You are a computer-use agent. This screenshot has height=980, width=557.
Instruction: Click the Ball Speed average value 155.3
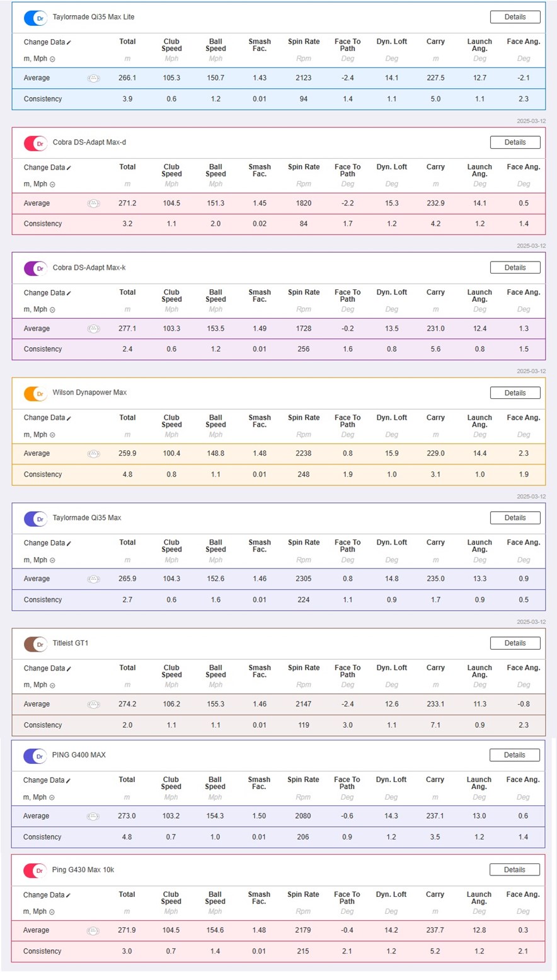coord(215,705)
